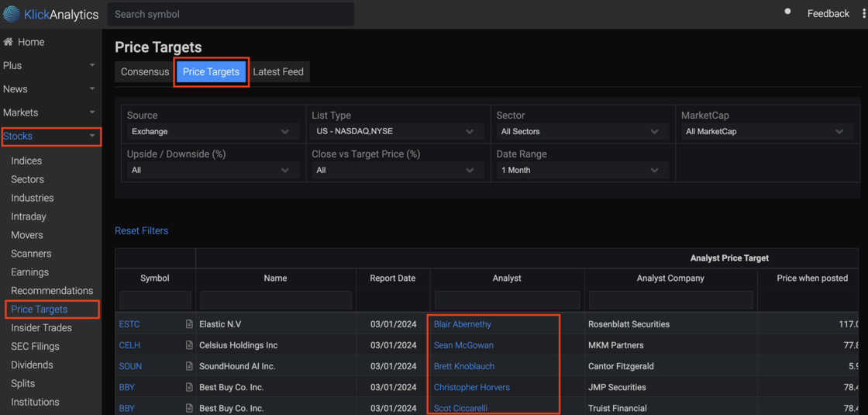The height and width of the screenshot is (415, 868).
Task: Focus the Search symbol field
Action: (231, 15)
